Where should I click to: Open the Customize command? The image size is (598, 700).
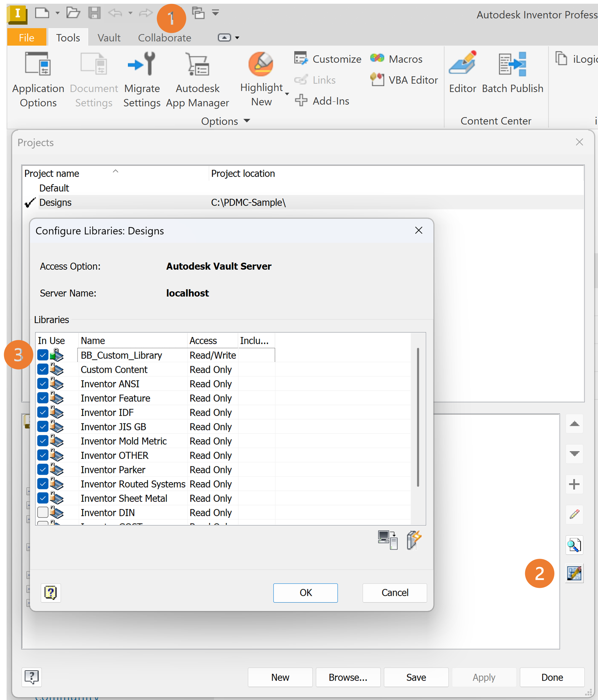tap(328, 59)
